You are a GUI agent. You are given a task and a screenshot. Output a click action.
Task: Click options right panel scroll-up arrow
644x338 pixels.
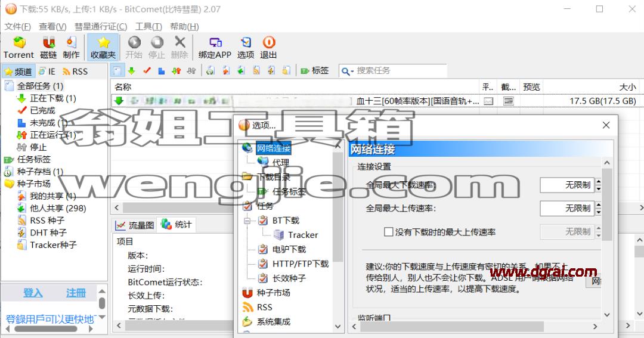tap(607, 163)
